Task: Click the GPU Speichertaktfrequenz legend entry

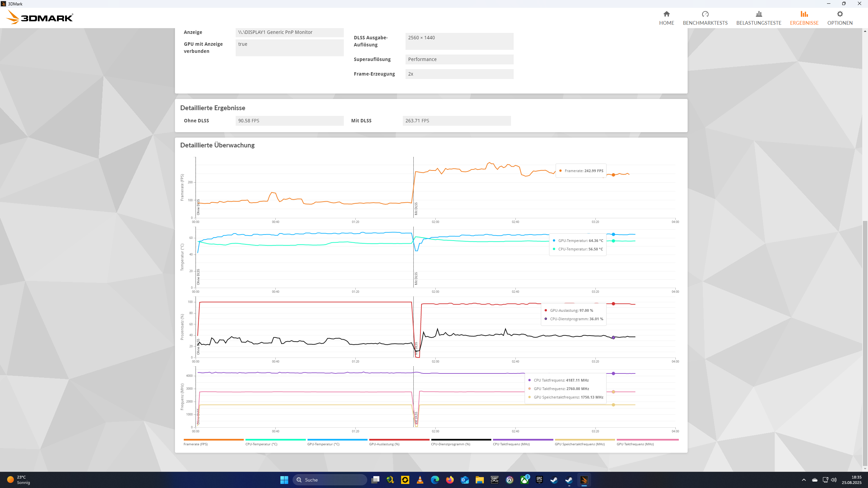Action: (x=579, y=444)
